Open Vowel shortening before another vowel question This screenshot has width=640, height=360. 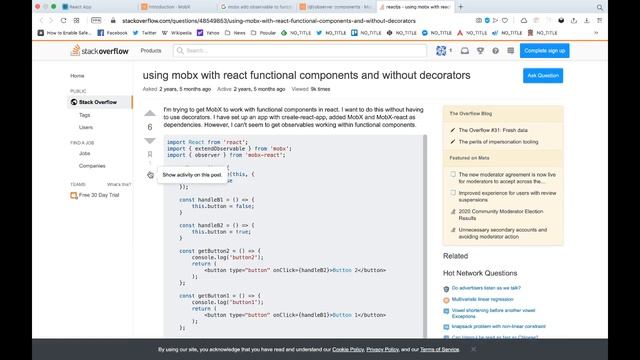coord(493,313)
